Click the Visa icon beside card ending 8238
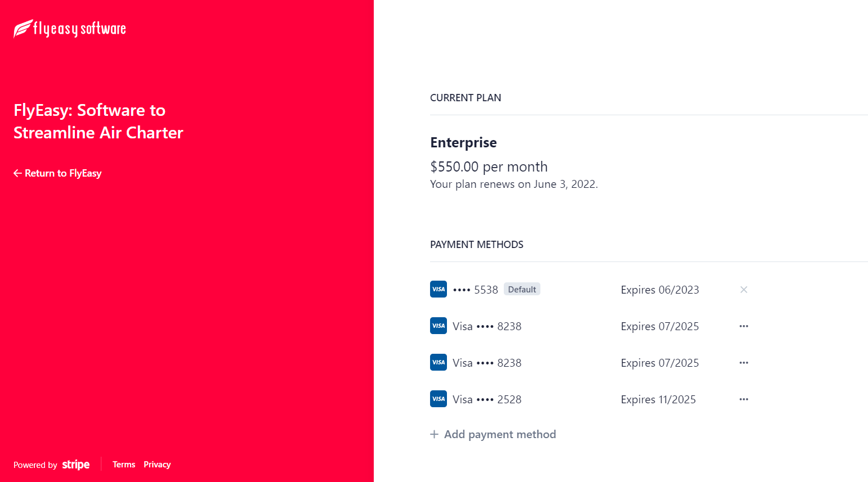The height and width of the screenshot is (482, 868). point(438,326)
